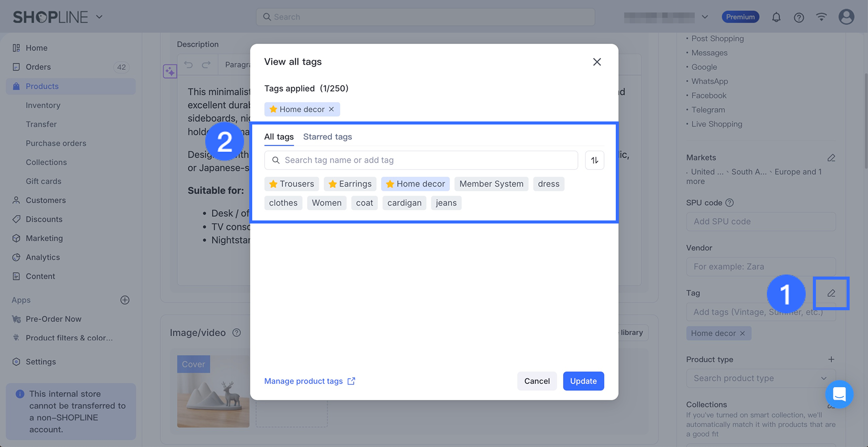Click the wifi status icon in header
Screen dimensions: 868x447
tap(822, 17)
